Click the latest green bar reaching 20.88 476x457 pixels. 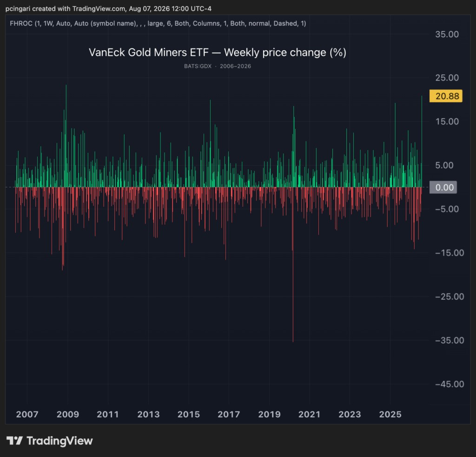tap(422, 141)
